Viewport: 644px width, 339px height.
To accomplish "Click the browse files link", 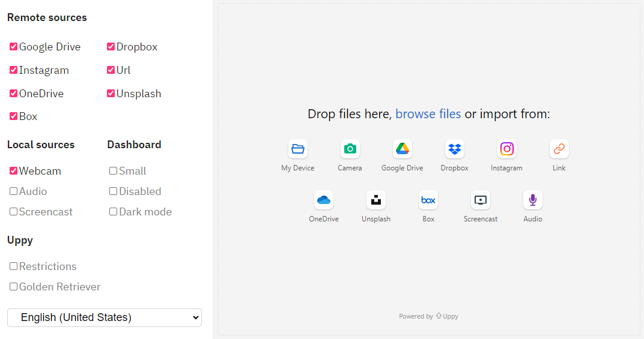I will click(428, 114).
